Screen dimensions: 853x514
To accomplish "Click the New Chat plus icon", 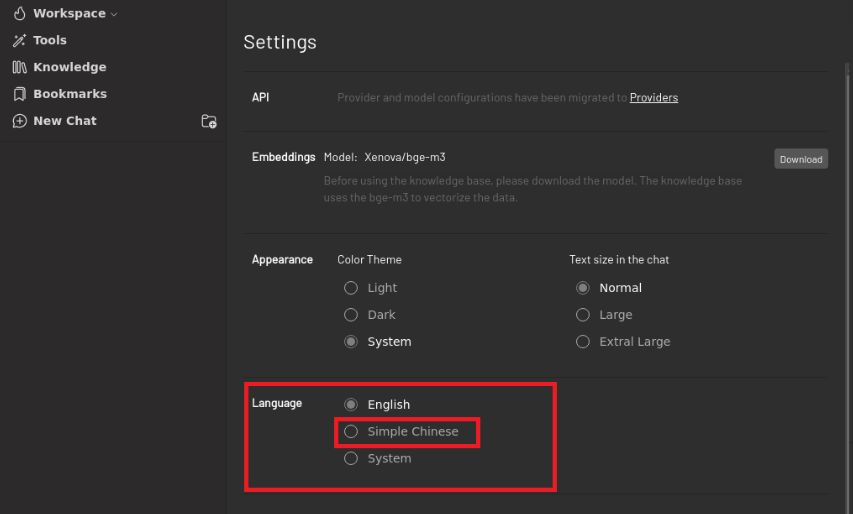I will point(19,121).
